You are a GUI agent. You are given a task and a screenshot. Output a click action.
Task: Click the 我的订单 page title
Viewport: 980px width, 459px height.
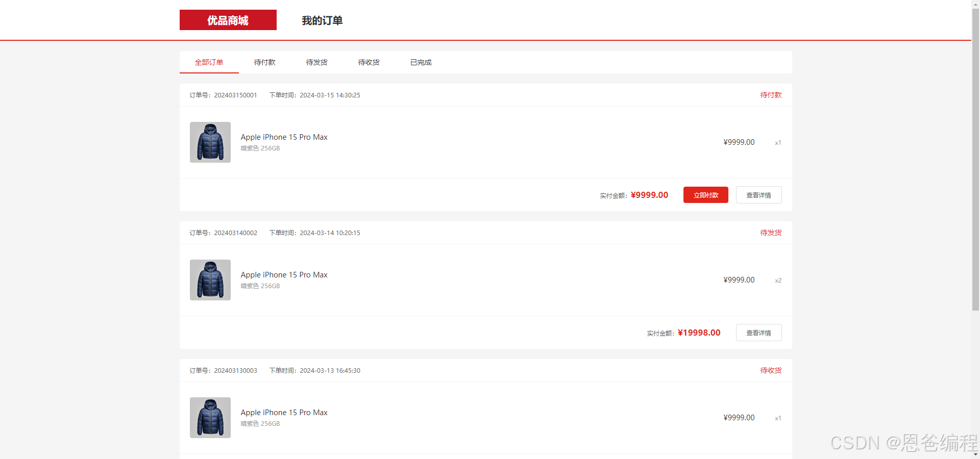(x=322, y=20)
